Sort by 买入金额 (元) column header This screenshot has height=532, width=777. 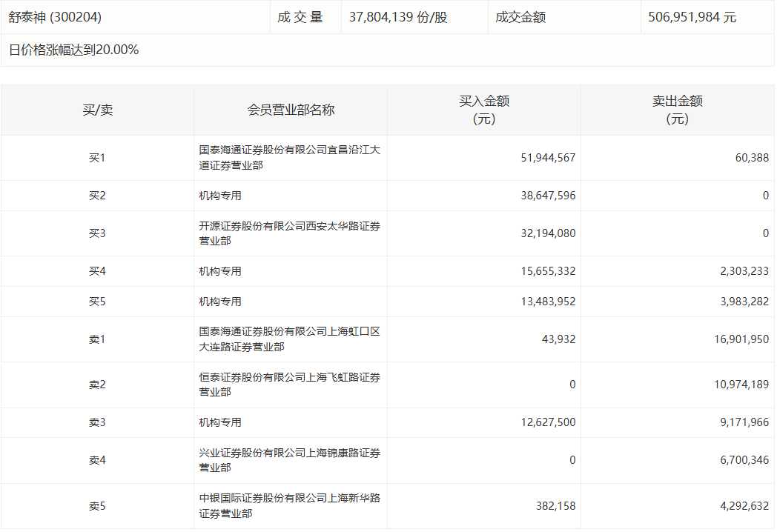tap(483, 110)
